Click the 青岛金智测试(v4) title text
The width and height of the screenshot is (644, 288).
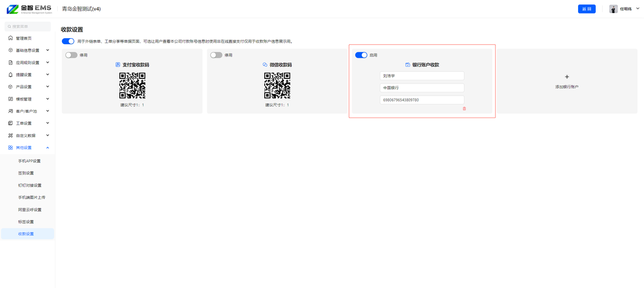pyautogui.click(x=82, y=9)
